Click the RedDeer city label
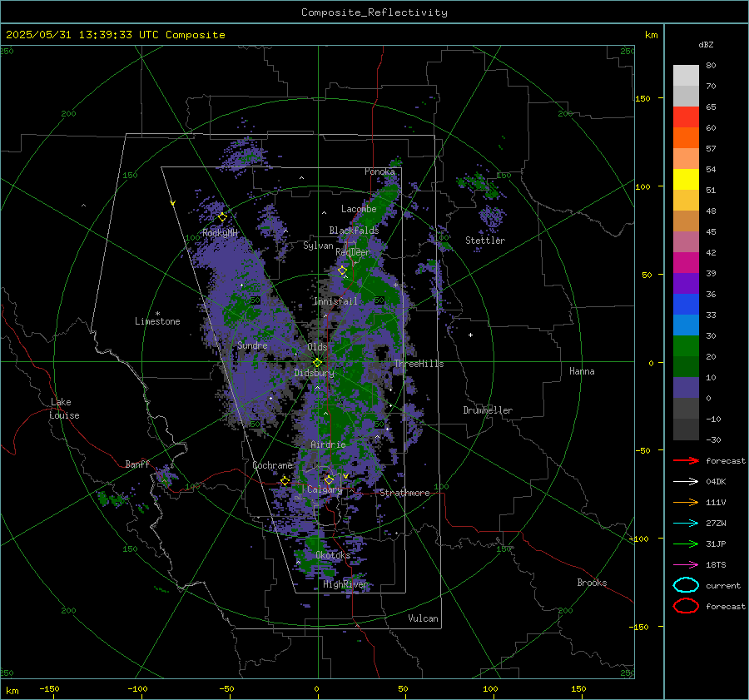 [x=353, y=252]
